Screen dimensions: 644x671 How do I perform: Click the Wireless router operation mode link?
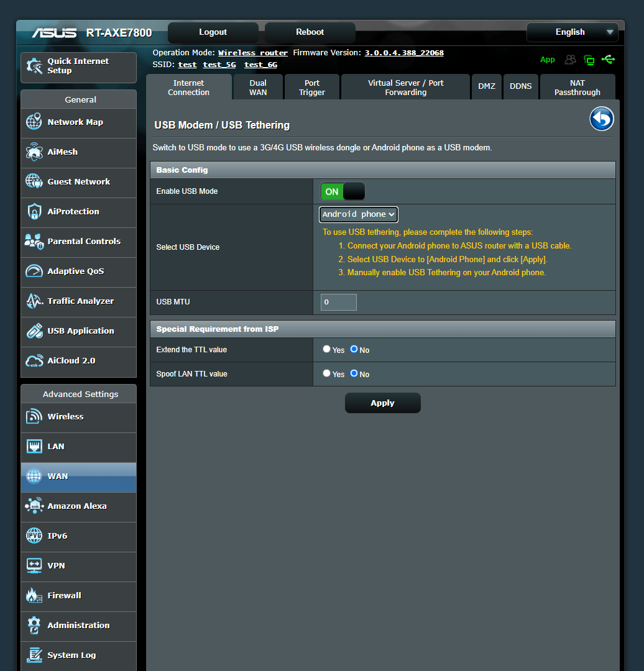click(x=252, y=53)
